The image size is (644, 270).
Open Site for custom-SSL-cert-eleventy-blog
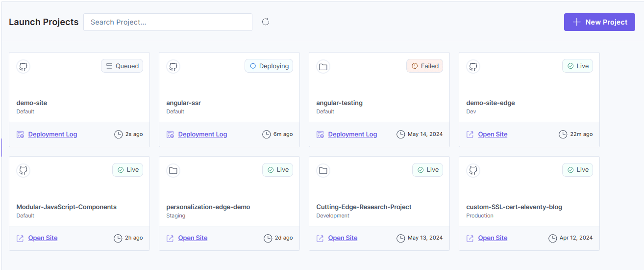click(493, 238)
